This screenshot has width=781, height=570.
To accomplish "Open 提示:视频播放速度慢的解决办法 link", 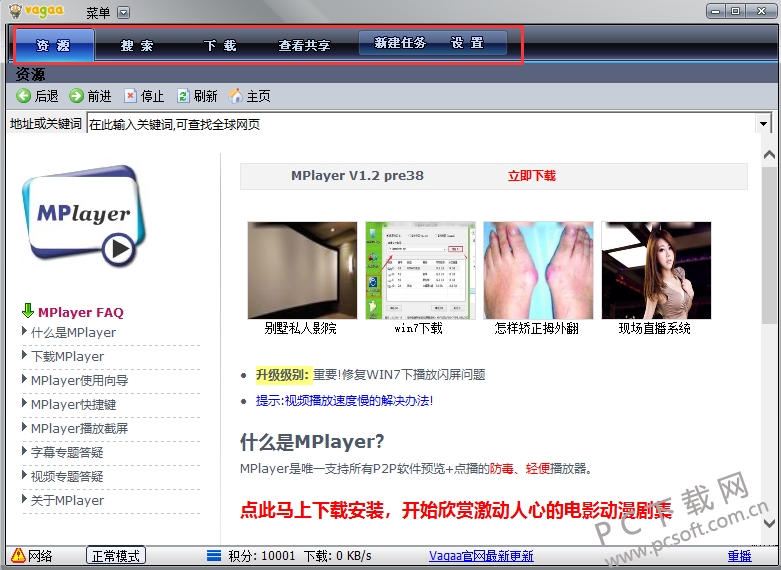I will coord(344,400).
